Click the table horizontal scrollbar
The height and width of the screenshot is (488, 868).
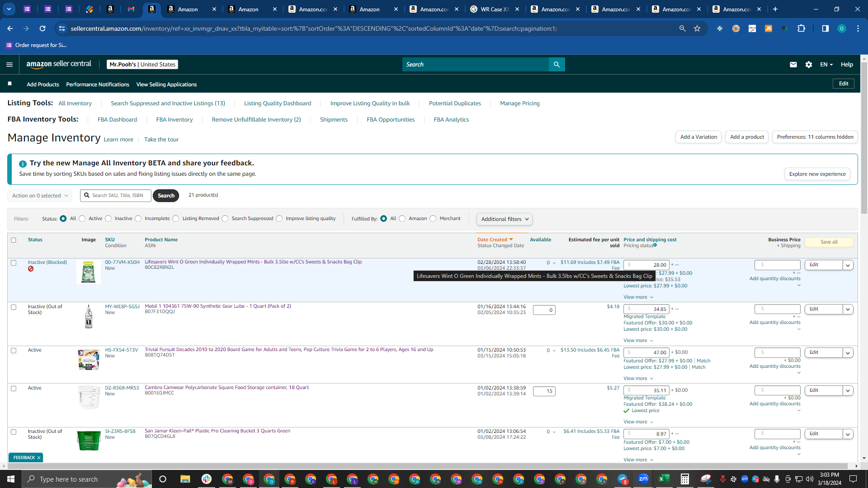click(428, 466)
